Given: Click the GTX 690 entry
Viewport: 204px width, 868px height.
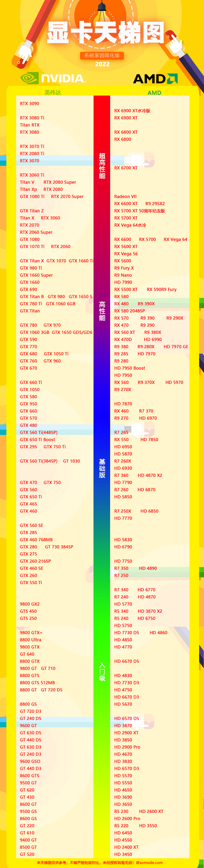Looking at the screenshot, I should [29, 289].
